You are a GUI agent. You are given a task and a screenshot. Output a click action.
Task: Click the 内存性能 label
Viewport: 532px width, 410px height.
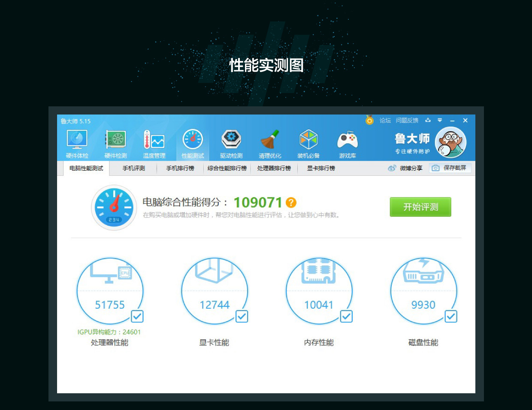tap(319, 342)
